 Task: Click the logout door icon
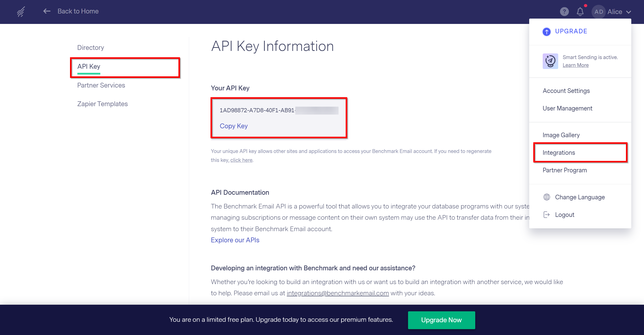pos(547,215)
